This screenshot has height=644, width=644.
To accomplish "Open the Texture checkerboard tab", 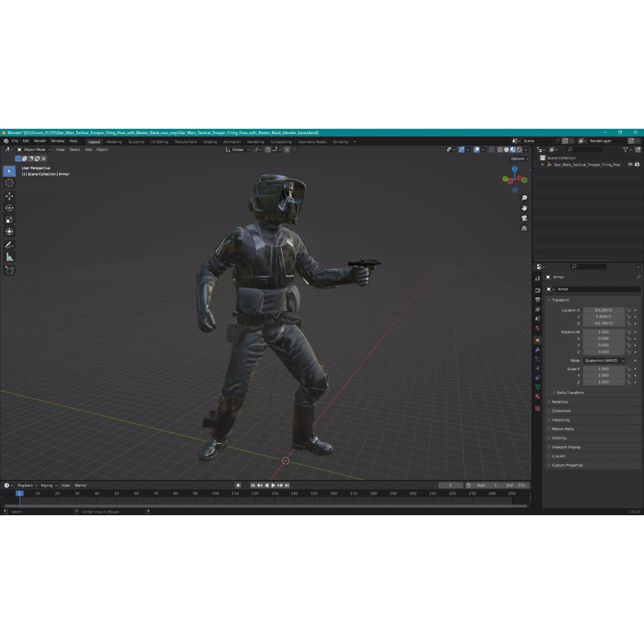I will (538, 408).
